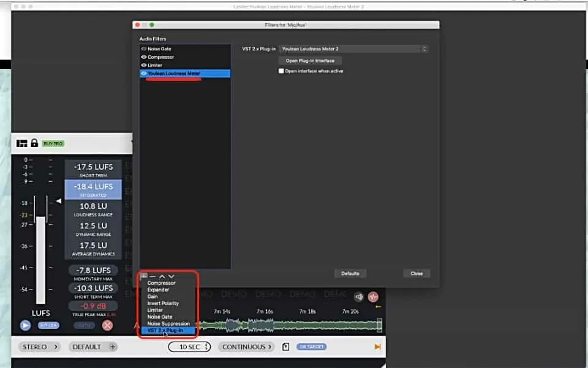Image resolution: width=588 pixels, height=368 pixels.
Task: Click the speaker icon above the histogram
Action: pos(359,297)
